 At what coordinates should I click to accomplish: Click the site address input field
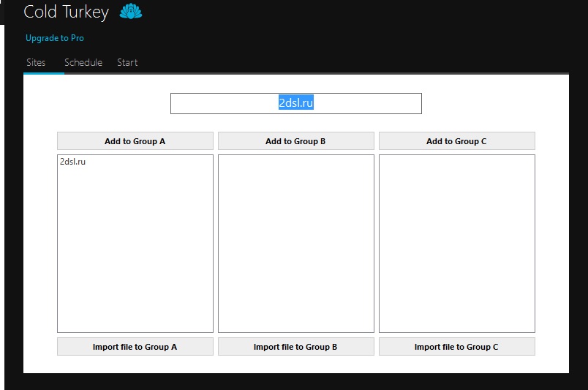tap(296, 103)
